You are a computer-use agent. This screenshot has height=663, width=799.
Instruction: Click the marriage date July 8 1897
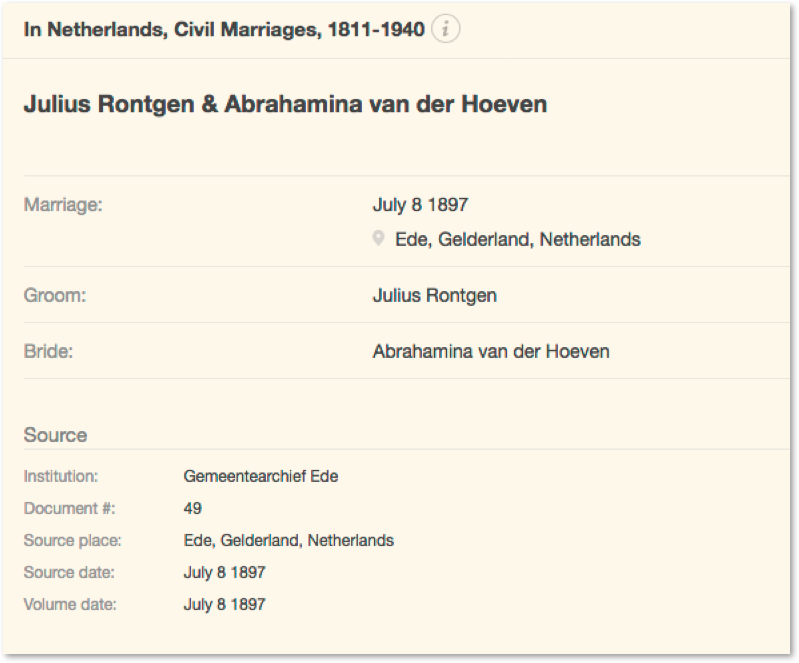420,206
